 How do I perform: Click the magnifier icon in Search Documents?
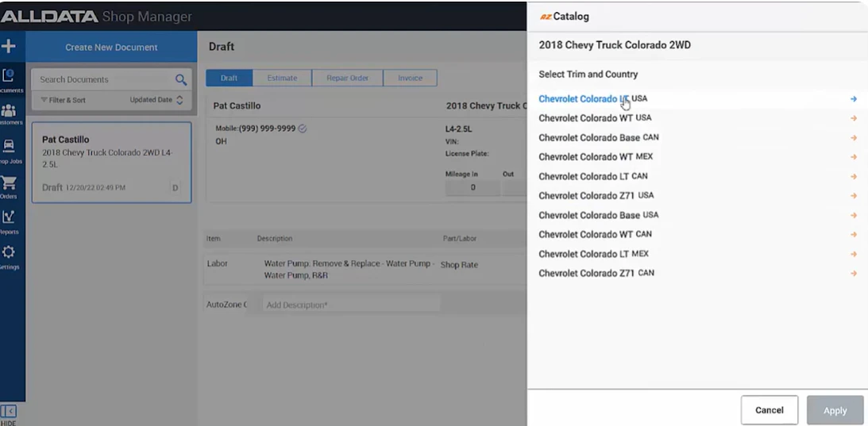(181, 79)
